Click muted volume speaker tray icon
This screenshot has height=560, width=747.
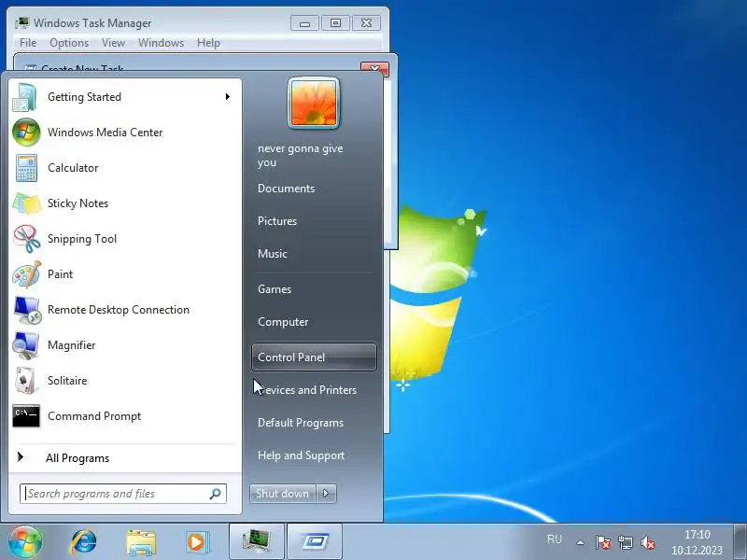648,542
